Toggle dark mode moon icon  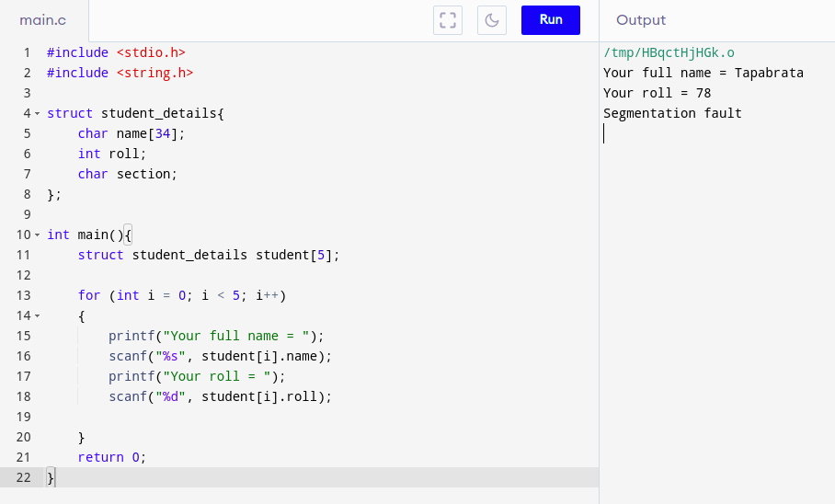[491, 20]
